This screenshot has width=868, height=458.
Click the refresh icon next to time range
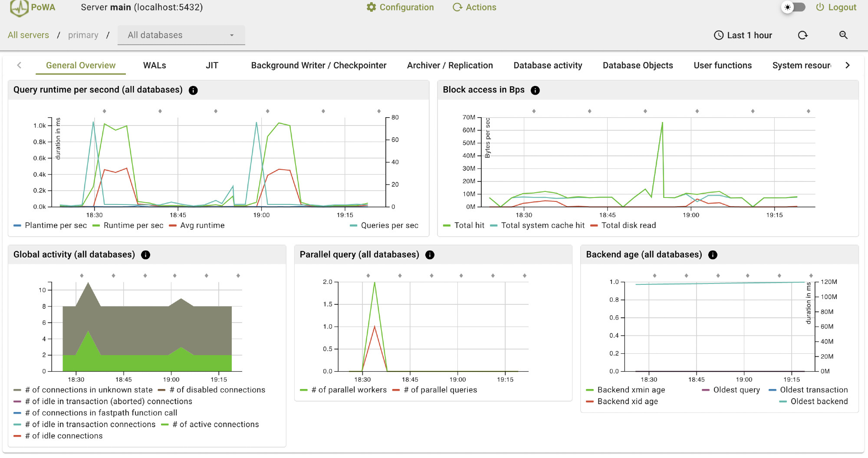point(803,35)
